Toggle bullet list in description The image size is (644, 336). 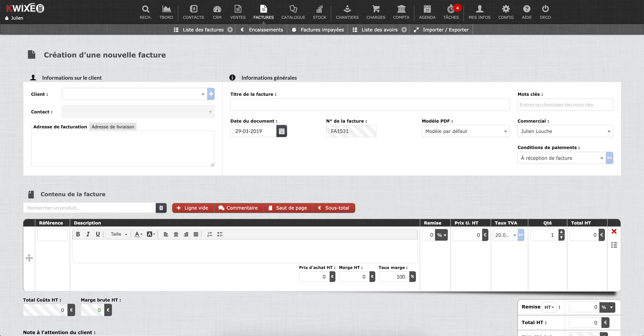click(x=220, y=234)
